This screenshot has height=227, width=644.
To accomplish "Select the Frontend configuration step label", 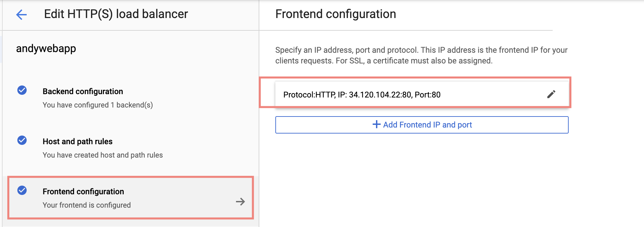I will [x=83, y=192].
